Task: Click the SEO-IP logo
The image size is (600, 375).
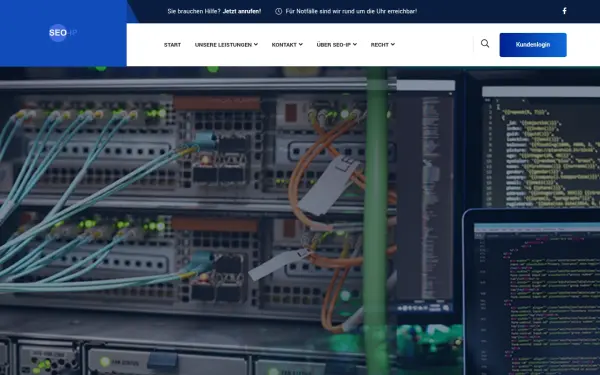Action: click(63, 33)
